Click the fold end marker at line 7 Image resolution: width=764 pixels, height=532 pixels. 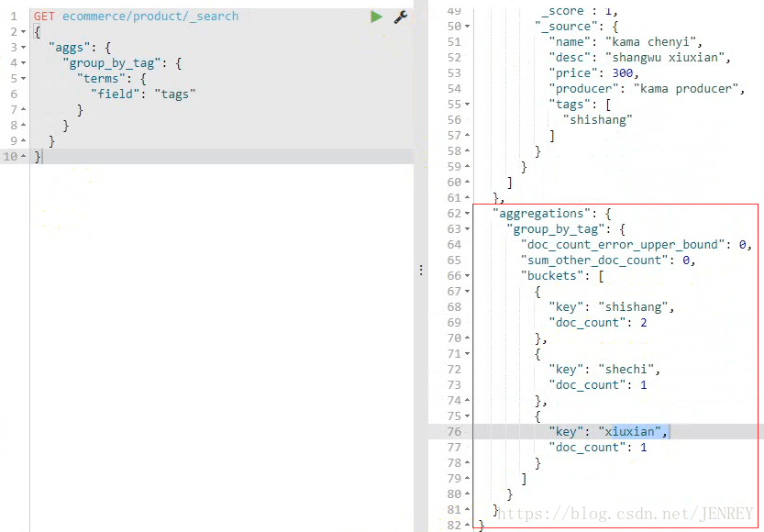[24, 110]
